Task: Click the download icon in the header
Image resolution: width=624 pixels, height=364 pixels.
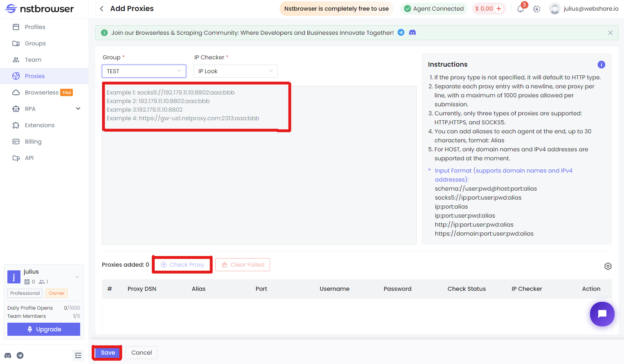Action: 537,9
